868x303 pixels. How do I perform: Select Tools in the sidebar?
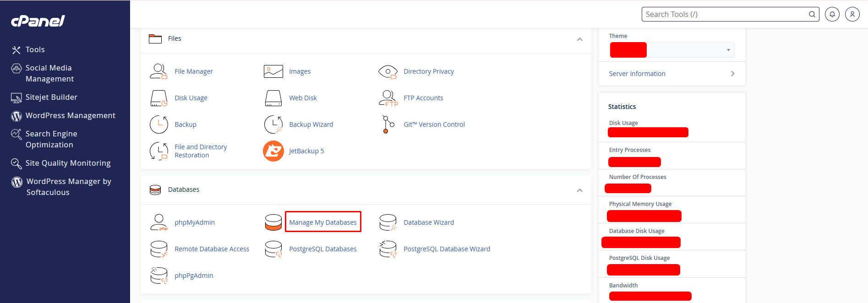tap(35, 49)
